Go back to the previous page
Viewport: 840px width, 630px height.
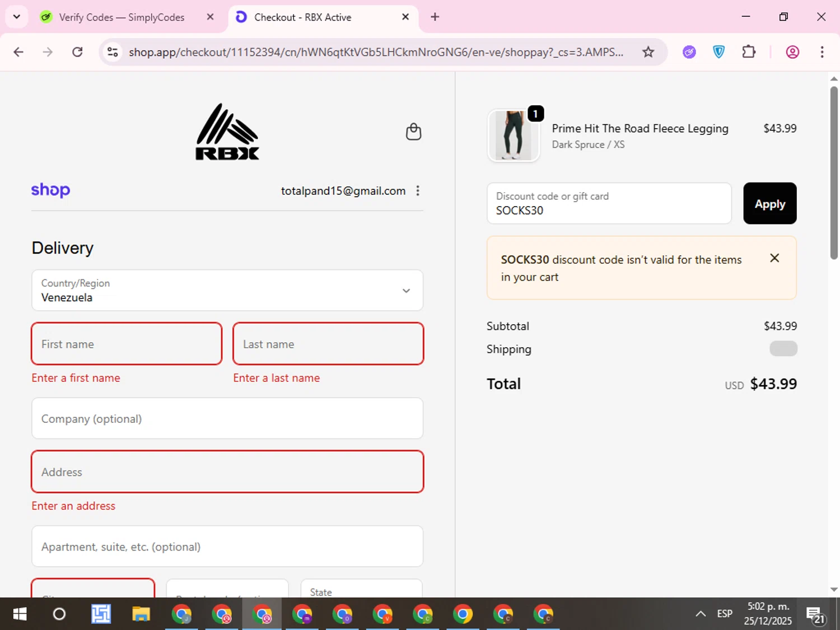coord(18,52)
